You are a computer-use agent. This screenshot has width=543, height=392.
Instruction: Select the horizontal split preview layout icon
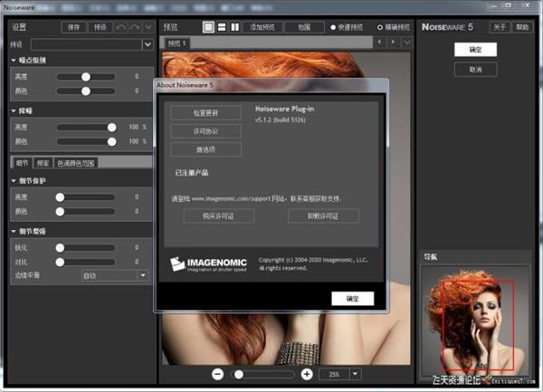(221, 27)
